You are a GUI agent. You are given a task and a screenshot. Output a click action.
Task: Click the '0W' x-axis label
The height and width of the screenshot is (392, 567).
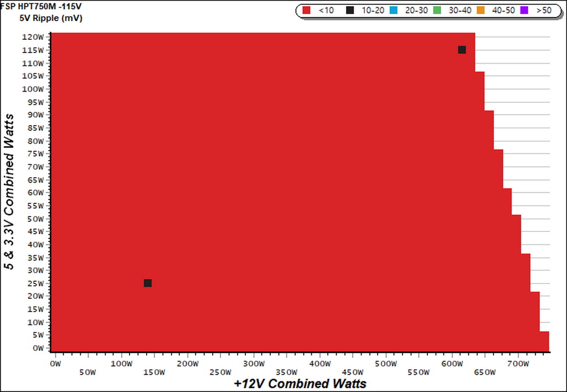coord(56,364)
